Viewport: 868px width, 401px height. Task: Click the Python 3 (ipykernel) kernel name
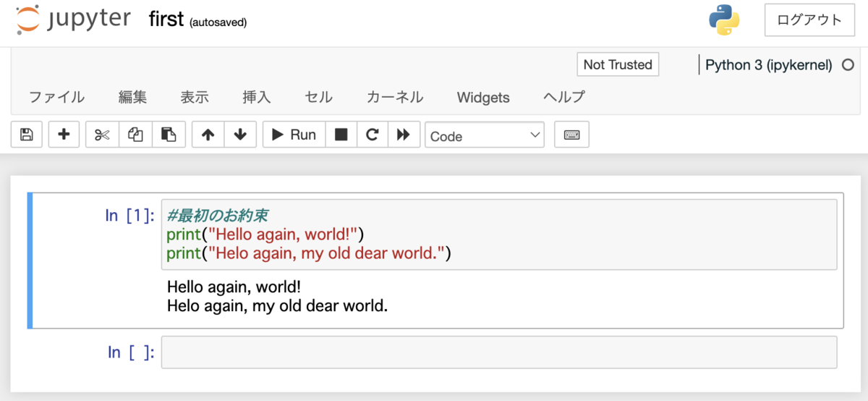(769, 64)
